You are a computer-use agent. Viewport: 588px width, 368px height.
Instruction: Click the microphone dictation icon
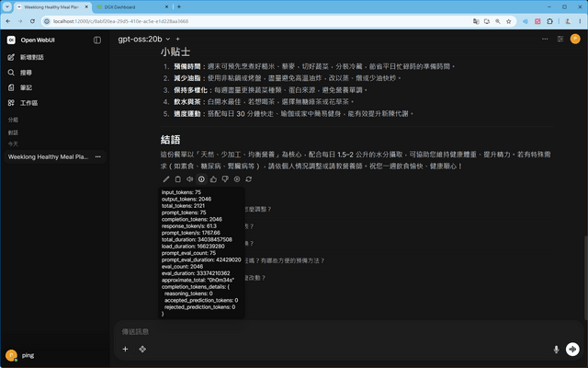556,350
